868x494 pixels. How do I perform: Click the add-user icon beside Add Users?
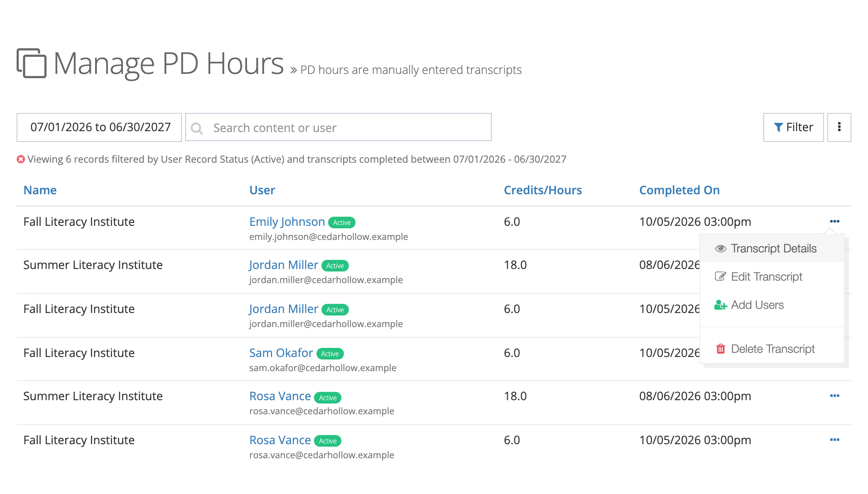tap(721, 305)
